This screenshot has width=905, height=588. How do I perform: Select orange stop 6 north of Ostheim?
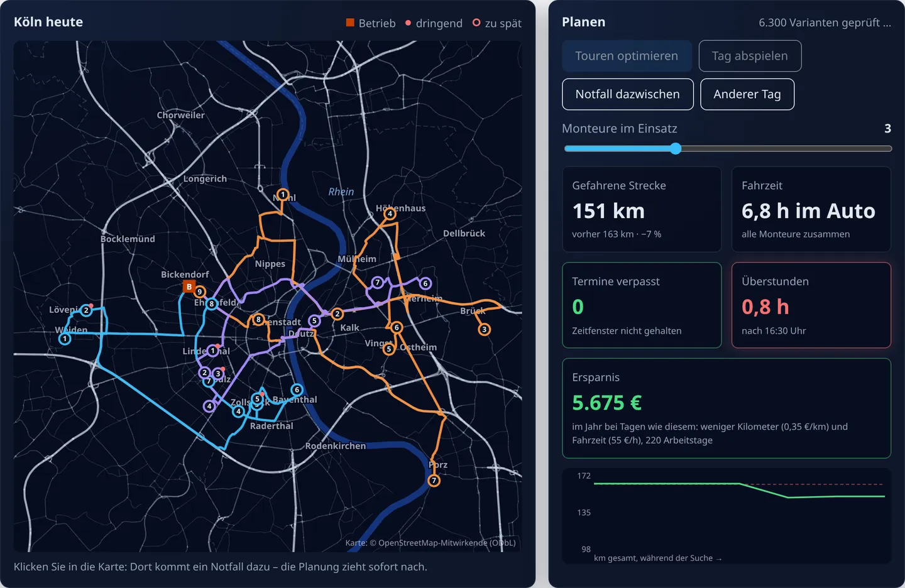397,327
